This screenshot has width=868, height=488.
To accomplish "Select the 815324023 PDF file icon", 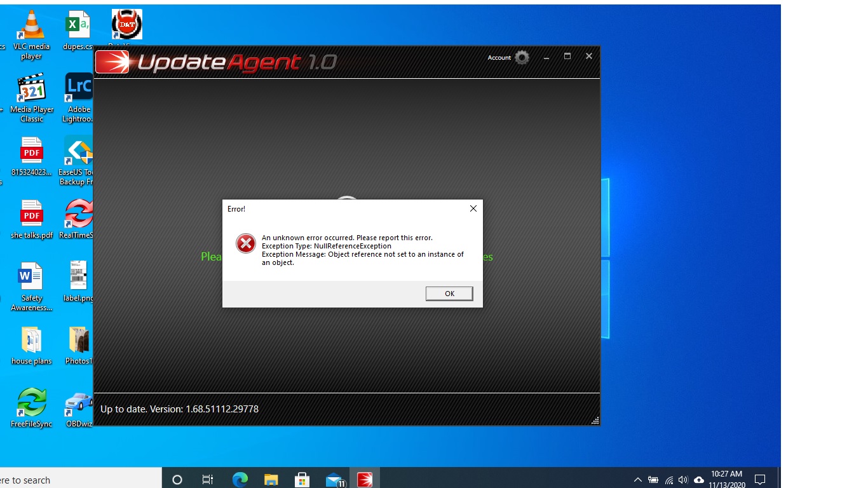I will pos(31,157).
